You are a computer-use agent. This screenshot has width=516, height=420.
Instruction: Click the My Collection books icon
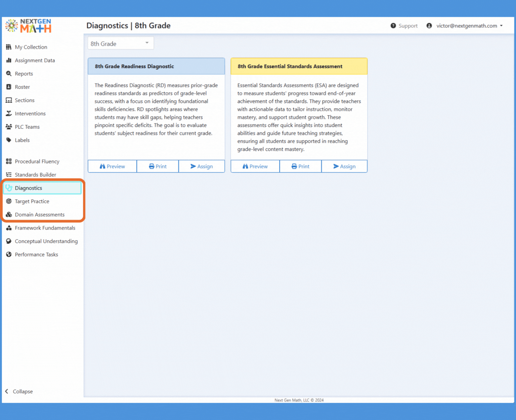tap(9, 47)
